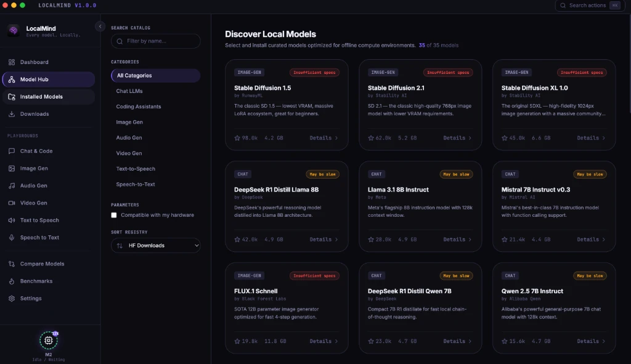
Task: Click the star icon on DeepSeek R1 Distill Qwen 7B
Action: [370, 341]
